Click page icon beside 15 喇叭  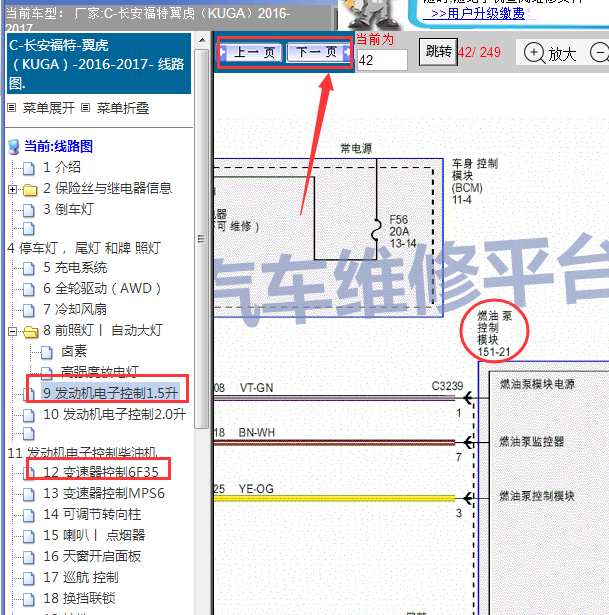pyautogui.click(x=29, y=536)
